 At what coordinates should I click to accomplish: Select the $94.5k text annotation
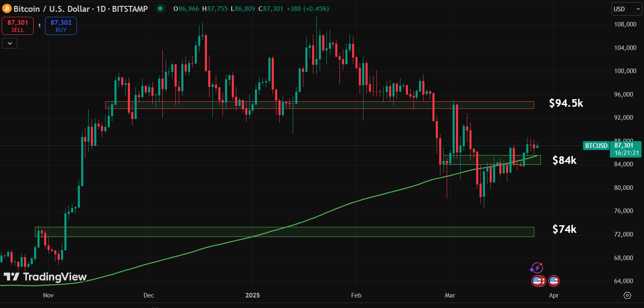[x=566, y=103]
